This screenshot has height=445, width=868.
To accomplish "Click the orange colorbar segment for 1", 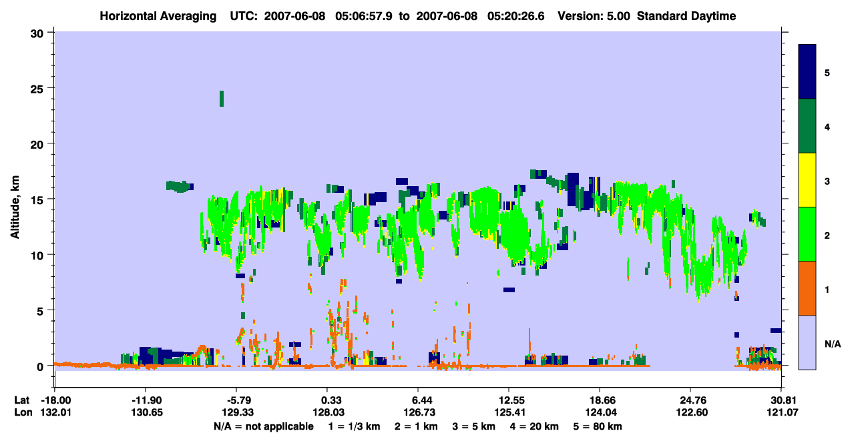I will 807,288.
